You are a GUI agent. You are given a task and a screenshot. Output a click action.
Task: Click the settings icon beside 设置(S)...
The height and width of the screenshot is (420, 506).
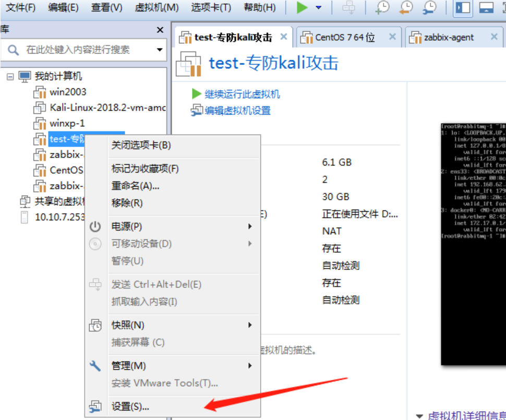coord(95,406)
